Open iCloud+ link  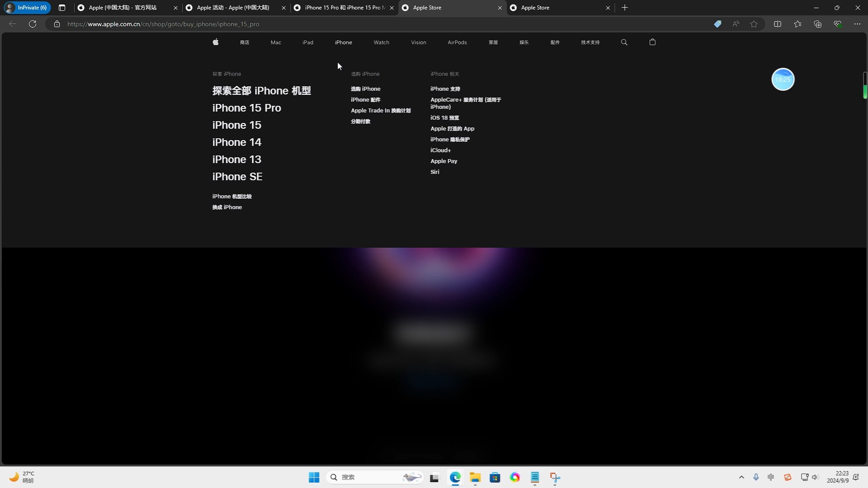point(440,150)
